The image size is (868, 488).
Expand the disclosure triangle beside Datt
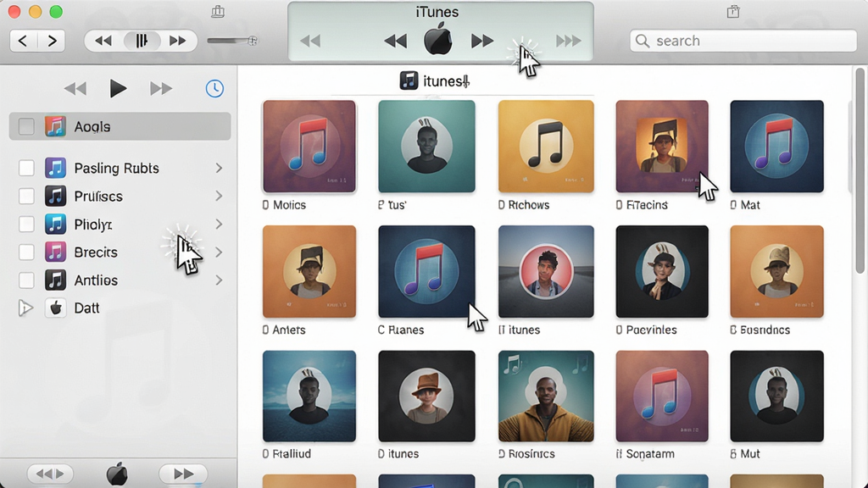[25, 308]
